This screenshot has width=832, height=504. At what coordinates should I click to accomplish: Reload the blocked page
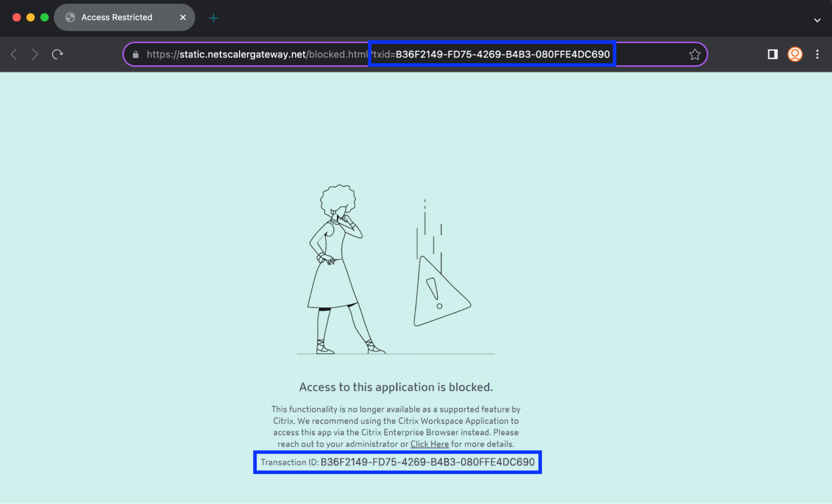(57, 54)
